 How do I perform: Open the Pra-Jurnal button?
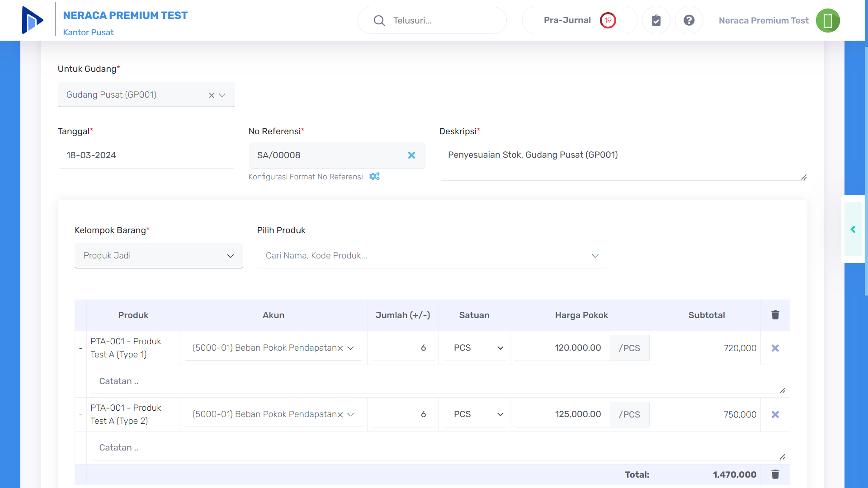(579, 20)
